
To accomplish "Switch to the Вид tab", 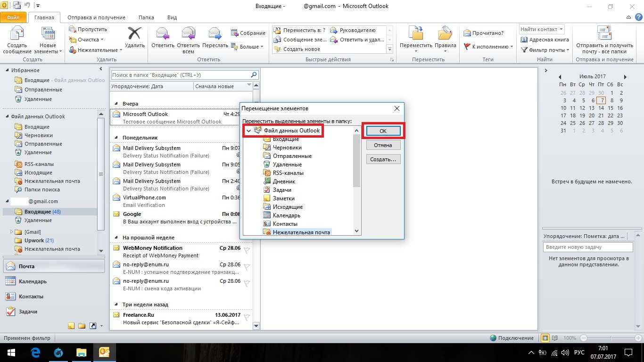I will (172, 17).
